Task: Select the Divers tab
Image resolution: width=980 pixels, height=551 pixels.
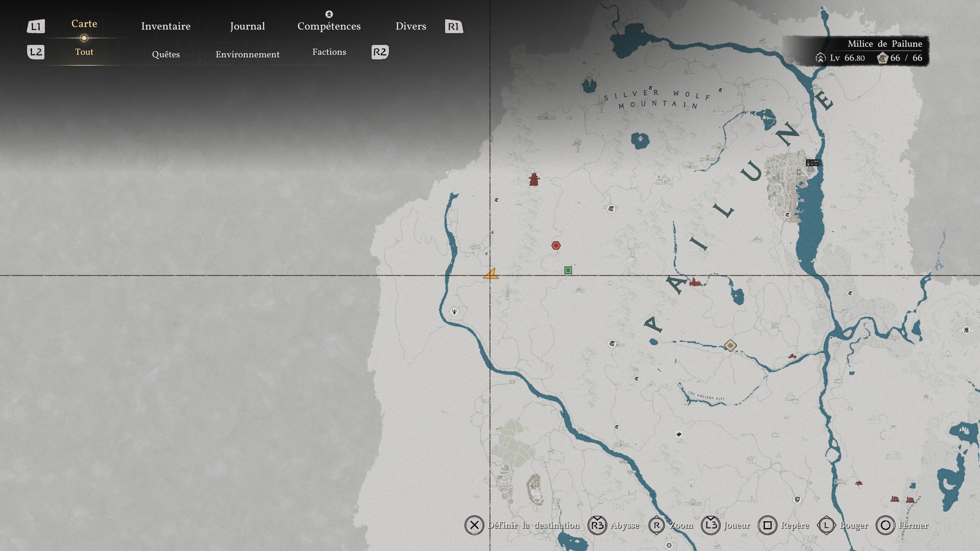Action: (x=411, y=26)
